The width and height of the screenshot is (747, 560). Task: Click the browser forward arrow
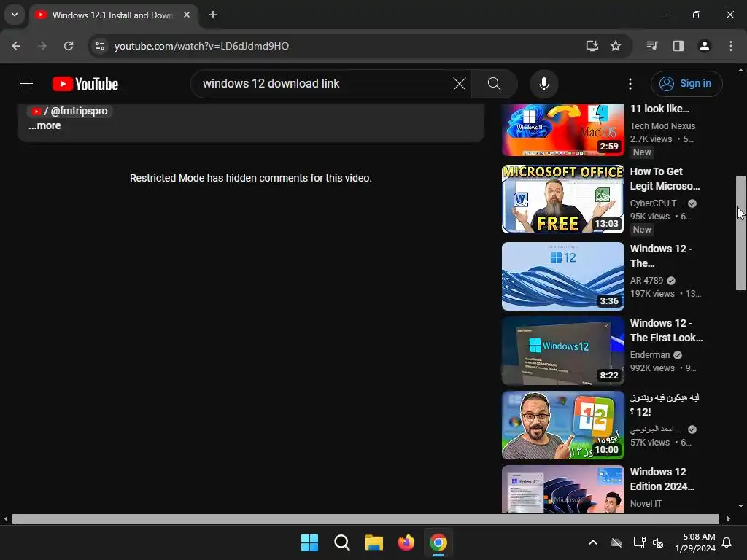42,46
